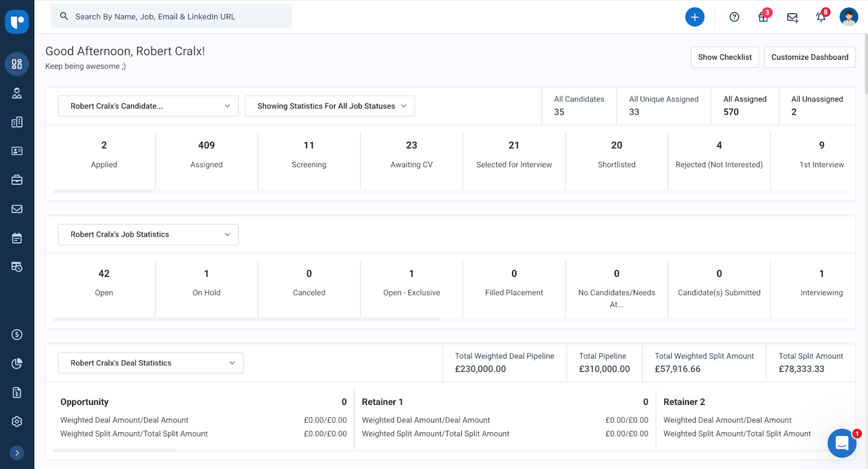This screenshot has width=868, height=469.
Task: Open the candidates icon in sidebar
Action: click(17, 93)
